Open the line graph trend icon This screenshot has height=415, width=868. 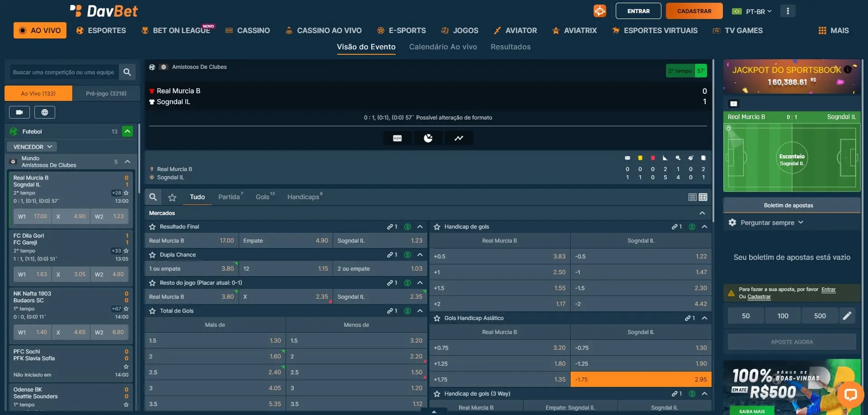click(x=459, y=138)
